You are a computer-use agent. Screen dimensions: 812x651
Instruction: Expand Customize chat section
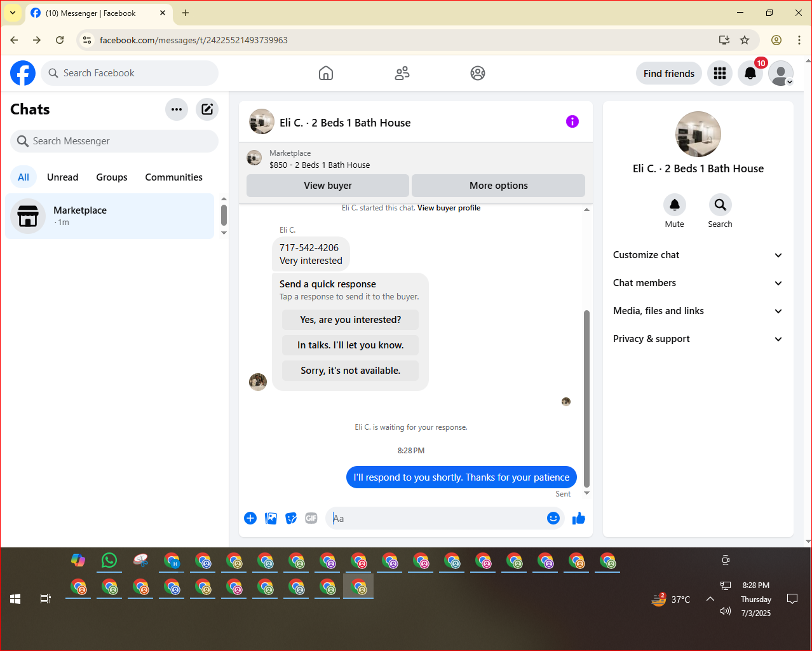(698, 255)
